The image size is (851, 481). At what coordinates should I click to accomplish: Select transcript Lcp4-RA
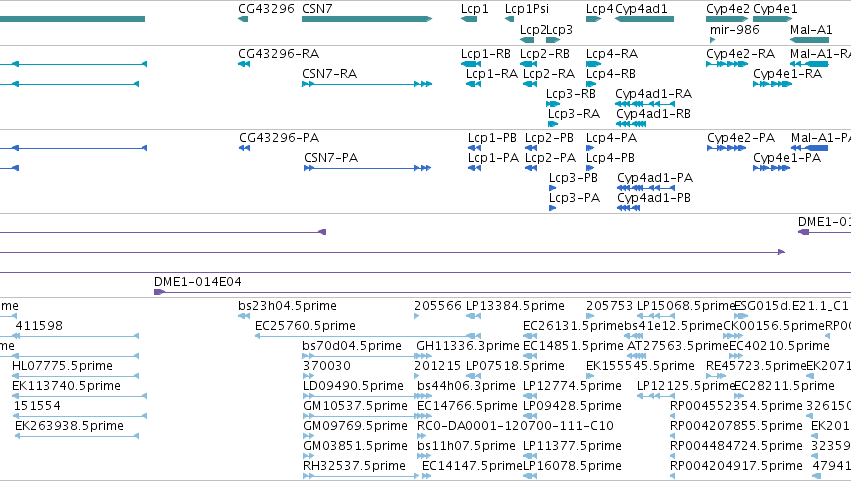[x=612, y=54]
